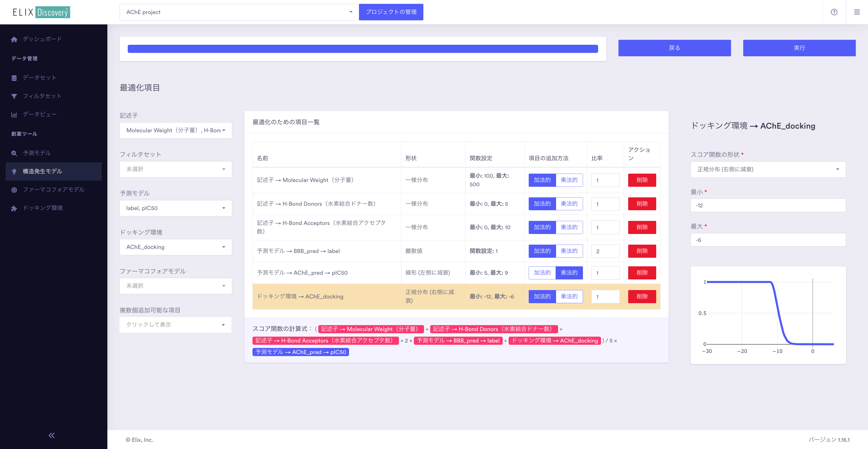Click the blue progress bar
This screenshot has width=868, height=449.
point(363,49)
